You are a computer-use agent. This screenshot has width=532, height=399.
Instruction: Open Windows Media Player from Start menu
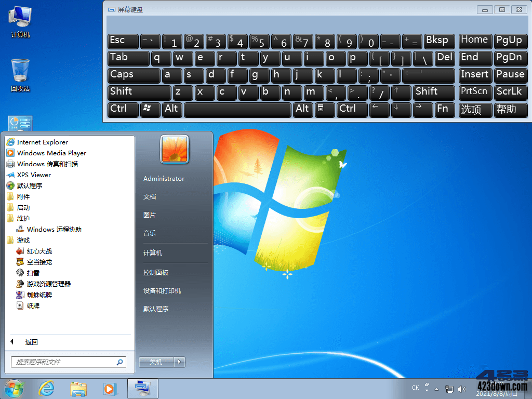pyautogui.click(x=50, y=153)
